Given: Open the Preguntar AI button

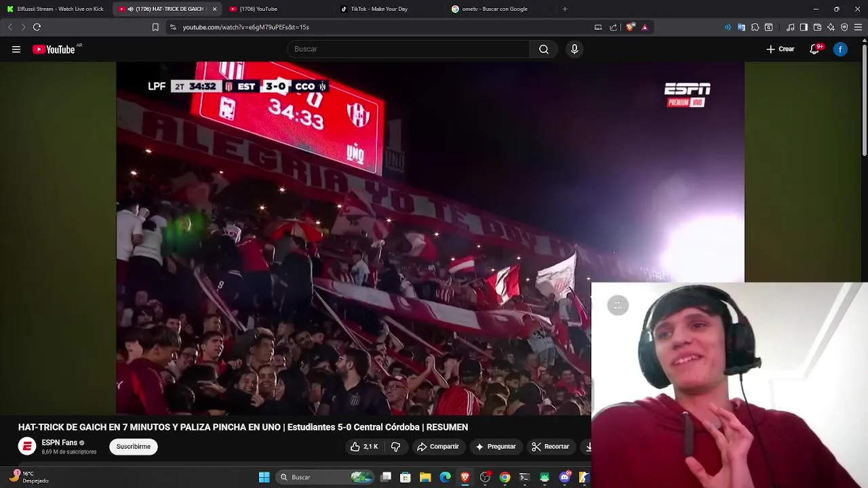Looking at the screenshot, I should tap(496, 447).
